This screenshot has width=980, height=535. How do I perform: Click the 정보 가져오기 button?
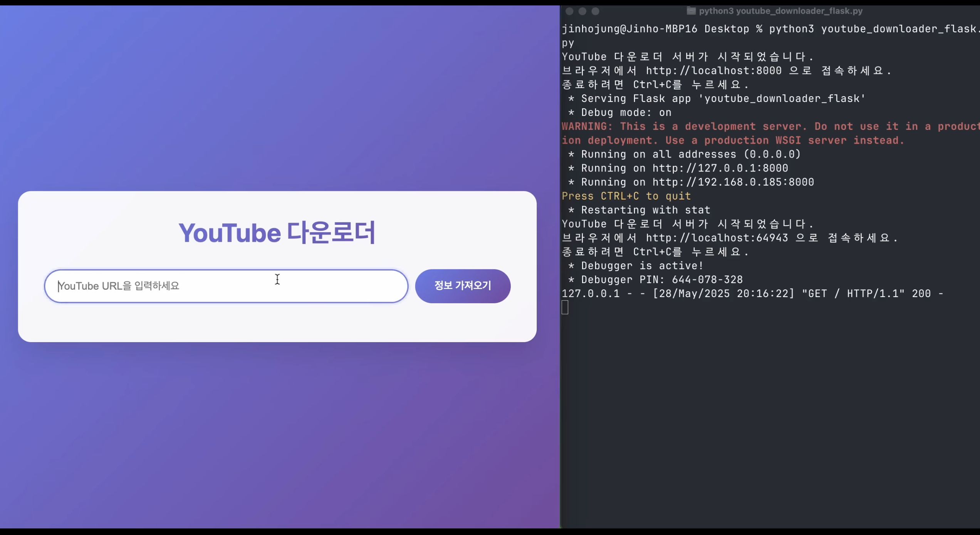tap(463, 286)
